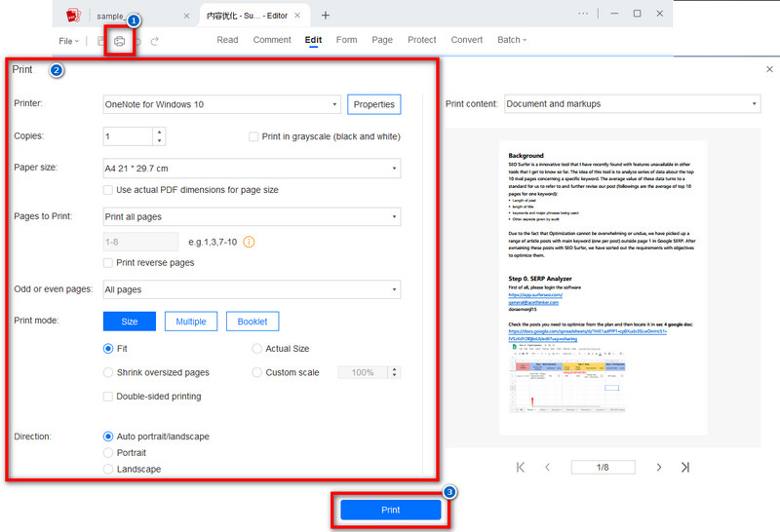Open the Paper size dropdown
The image size is (780, 532).
pyautogui.click(x=252, y=169)
